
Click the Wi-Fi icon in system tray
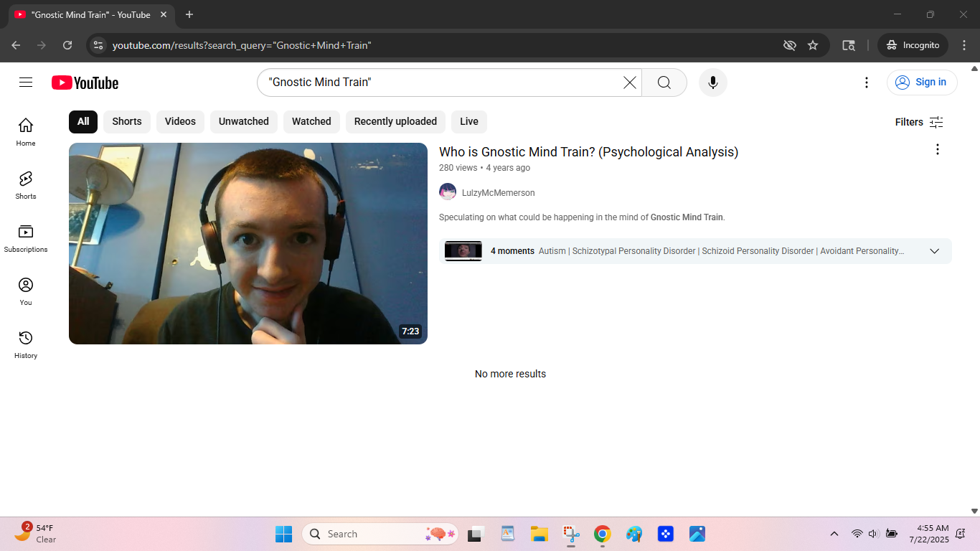[857, 534]
